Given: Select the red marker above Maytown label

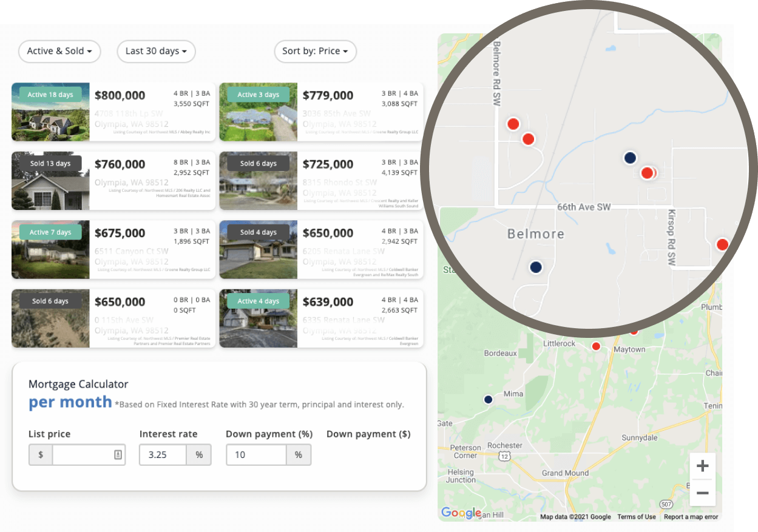Looking at the screenshot, I should [x=633, y=332].
